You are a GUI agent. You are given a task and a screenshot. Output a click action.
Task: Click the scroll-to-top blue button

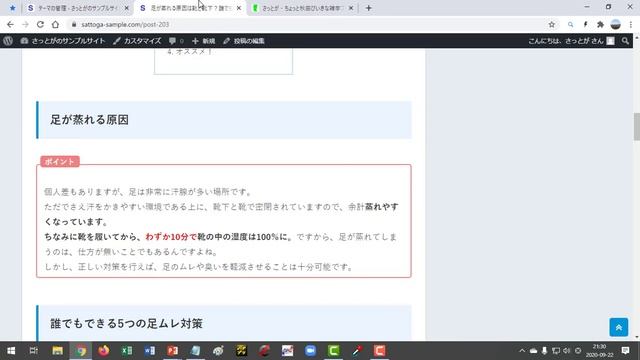[618, 327]
